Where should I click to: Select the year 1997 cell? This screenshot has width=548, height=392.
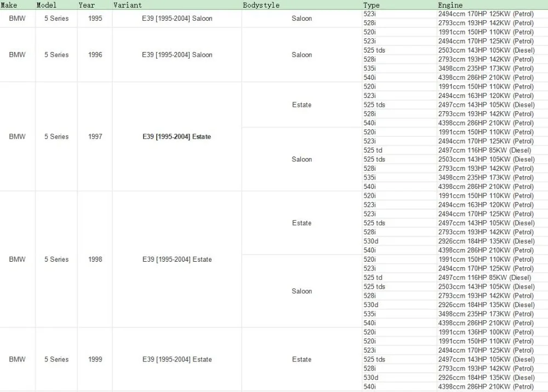tap(95, 136)
